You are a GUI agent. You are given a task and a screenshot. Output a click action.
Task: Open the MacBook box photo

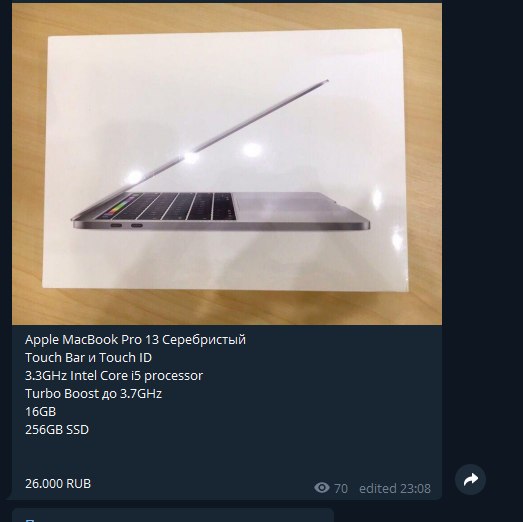tap(227, 164)
